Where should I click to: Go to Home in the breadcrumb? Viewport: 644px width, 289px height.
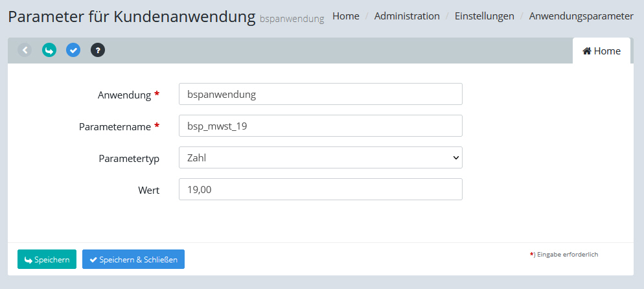[345, 16]
